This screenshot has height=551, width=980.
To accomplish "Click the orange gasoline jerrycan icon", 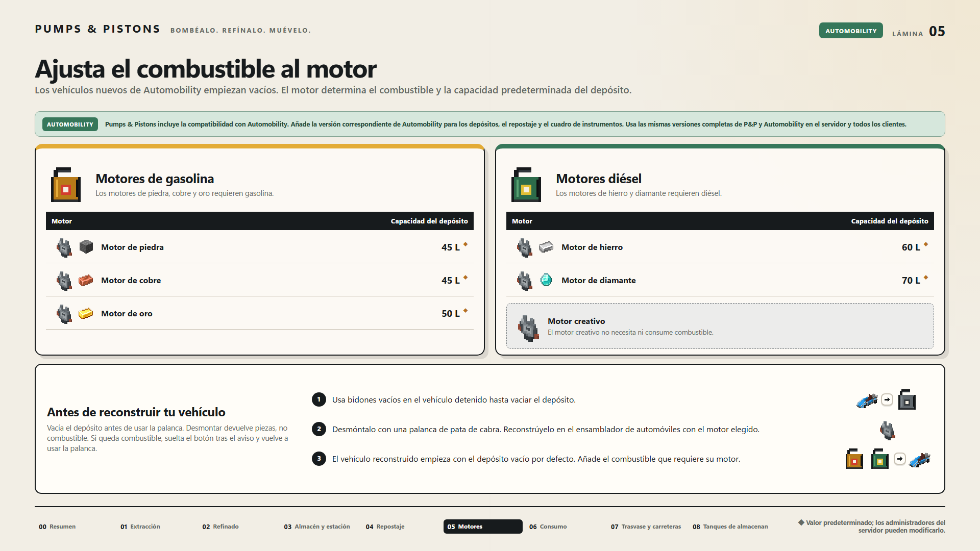I will (66, 185).
